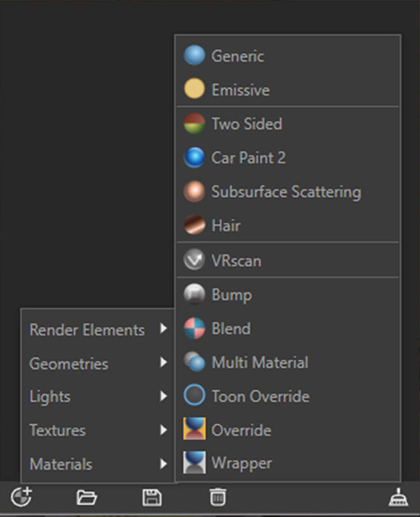Click the floppy disk save icon
420x517 pixels.
point(152,497)
